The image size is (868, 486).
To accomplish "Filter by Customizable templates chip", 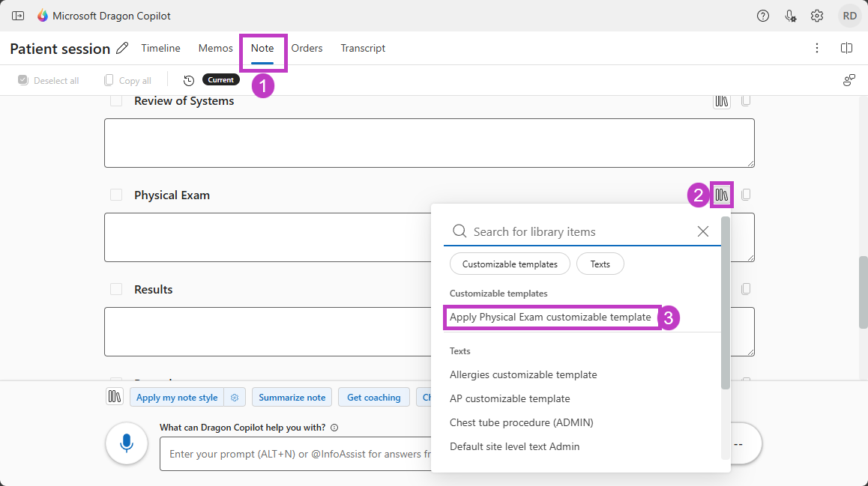I will click(x=510, y=264).
